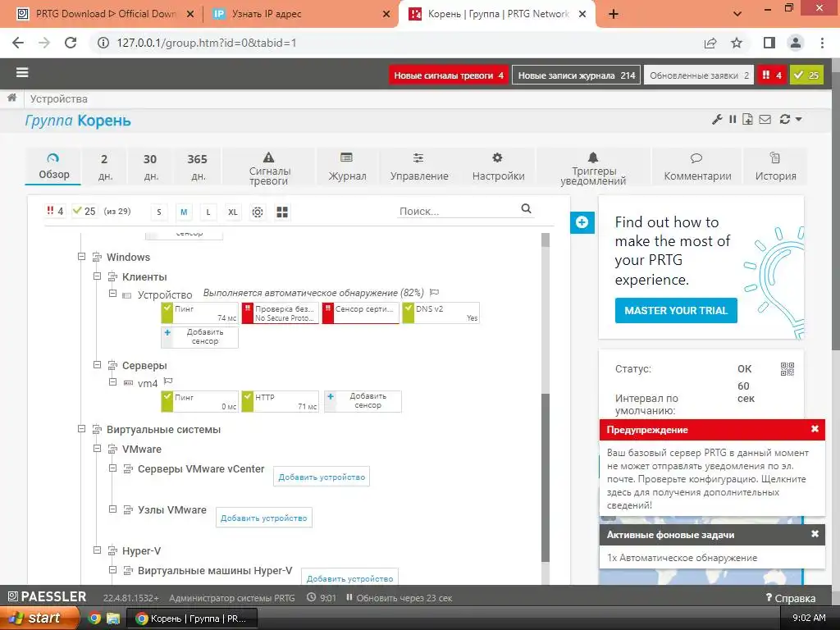Screen dimensions: 840x630
Task: Select size XL tree view
Action: pos(232,212)
